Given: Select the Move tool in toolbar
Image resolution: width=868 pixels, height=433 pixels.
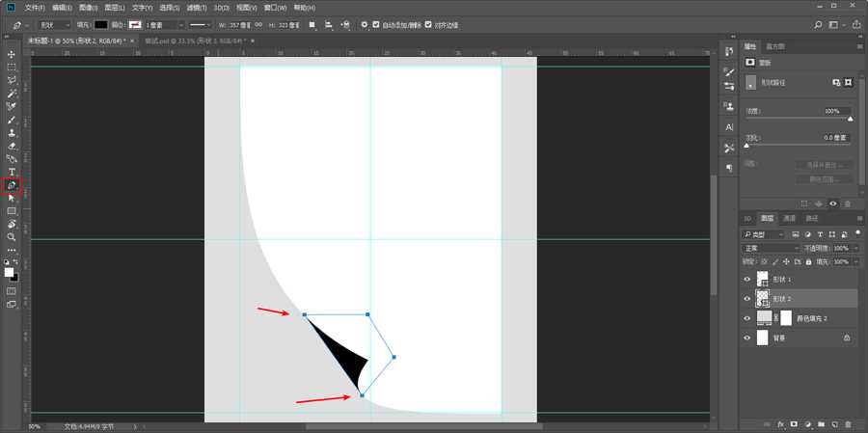Looking at the screenshot, I should [12, 54].
